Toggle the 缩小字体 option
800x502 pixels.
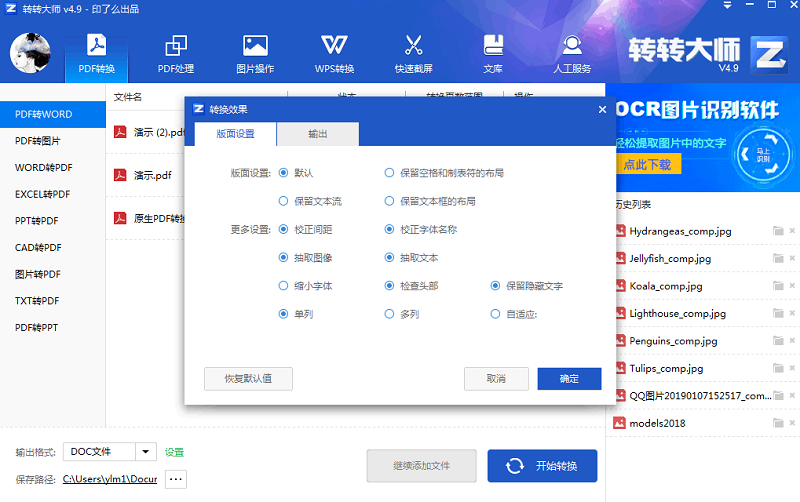pos(283,286)
